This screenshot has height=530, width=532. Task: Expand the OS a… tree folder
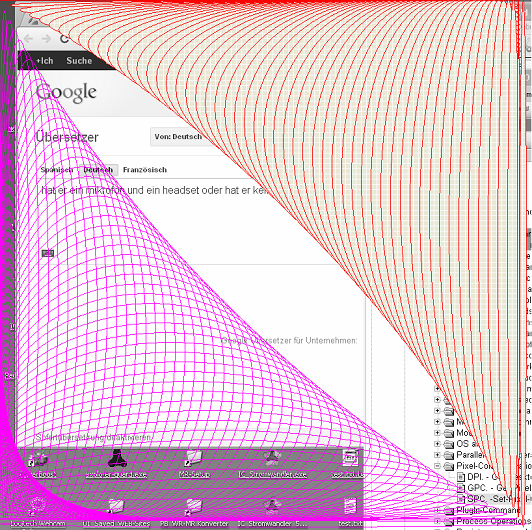[437, 444]
